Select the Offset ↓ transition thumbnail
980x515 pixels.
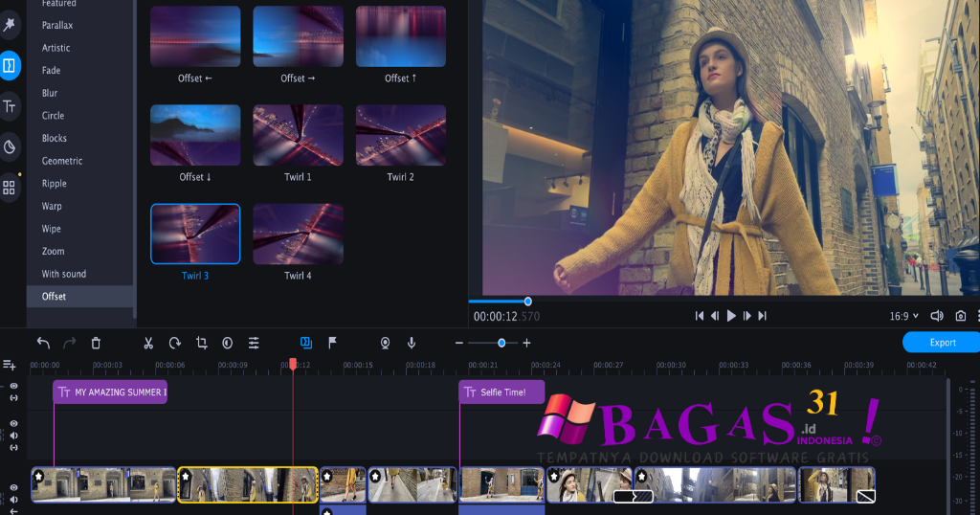[195, 135]
